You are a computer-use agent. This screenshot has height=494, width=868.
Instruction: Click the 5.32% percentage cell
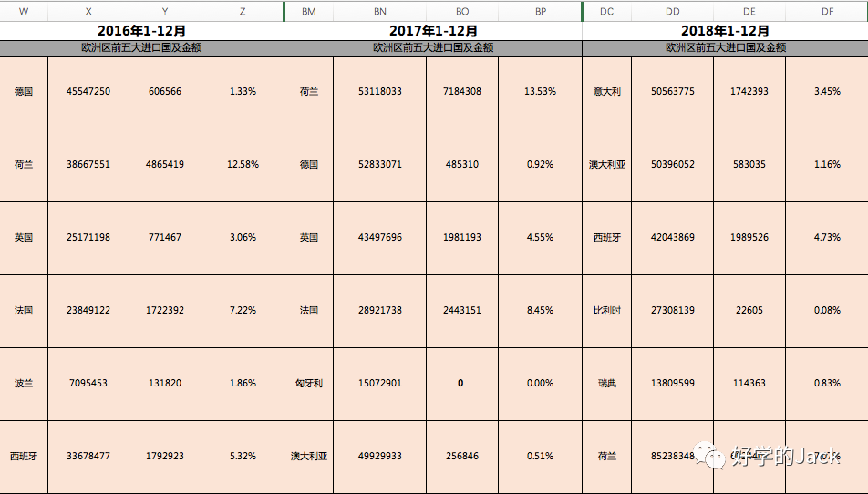coord(243,457)
